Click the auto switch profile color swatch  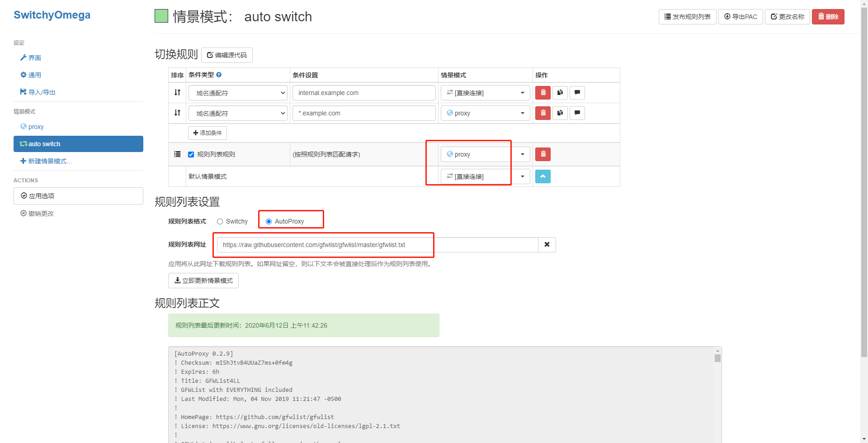(x=161, y=16)
